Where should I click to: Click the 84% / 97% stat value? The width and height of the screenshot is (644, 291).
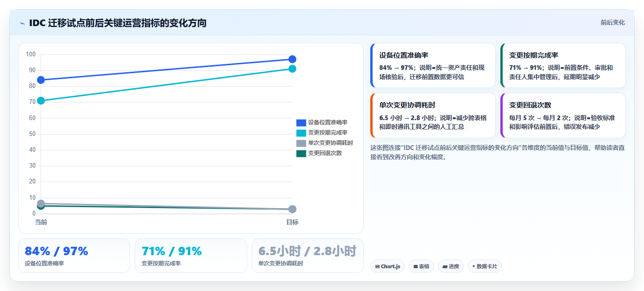[56, 251]
